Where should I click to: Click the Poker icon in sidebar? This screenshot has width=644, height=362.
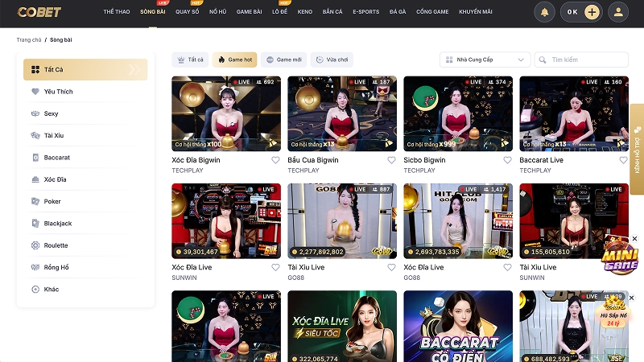(35, 201)
